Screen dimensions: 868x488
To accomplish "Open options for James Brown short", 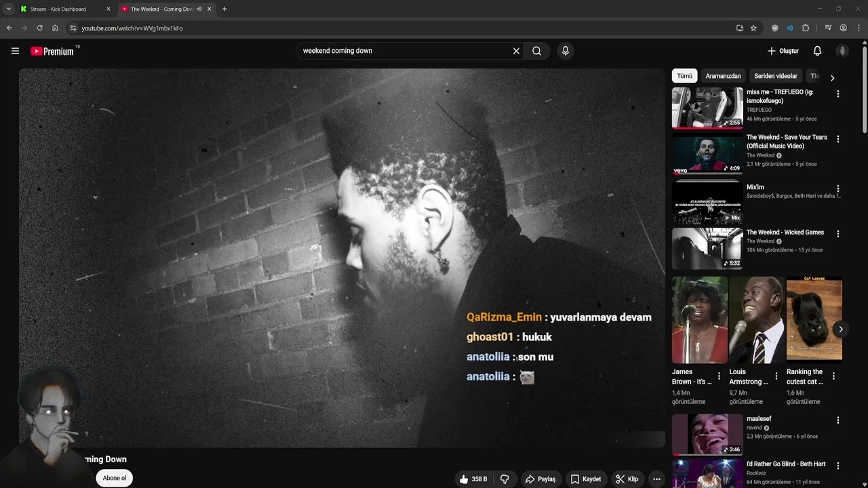I will 719,376.
